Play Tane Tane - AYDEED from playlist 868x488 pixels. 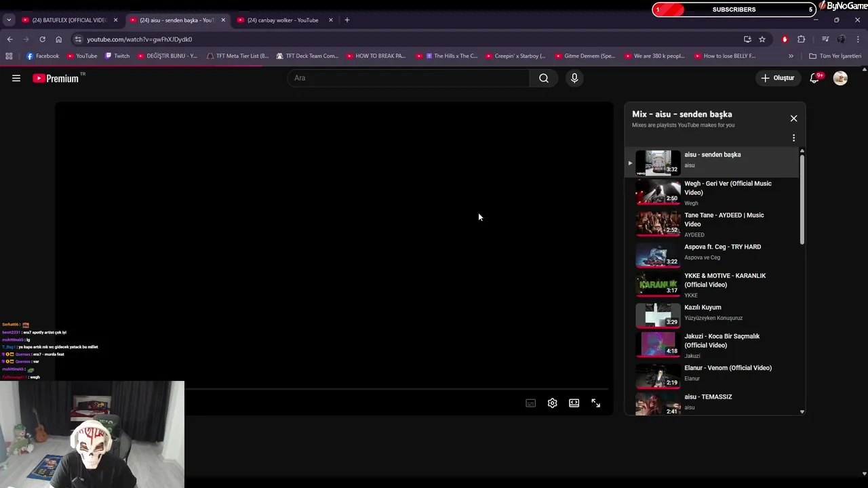[x=712, y=225]
